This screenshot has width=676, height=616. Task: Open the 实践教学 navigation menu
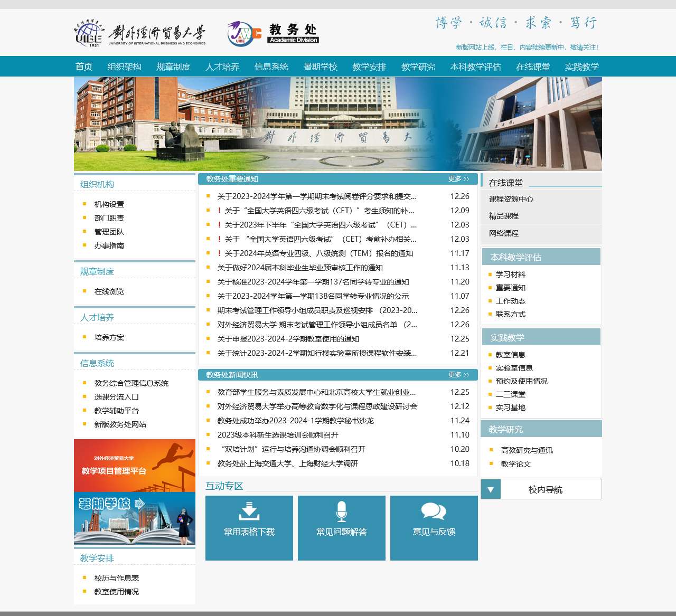click(x=582, y=67)
